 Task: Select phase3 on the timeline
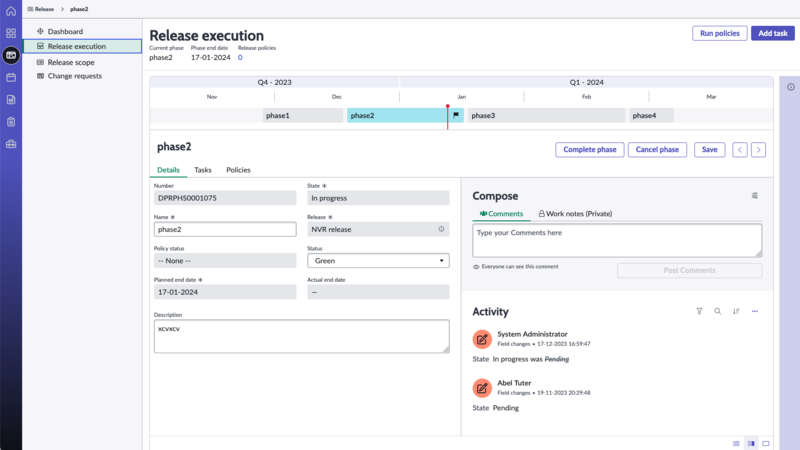tap(546, 115)
